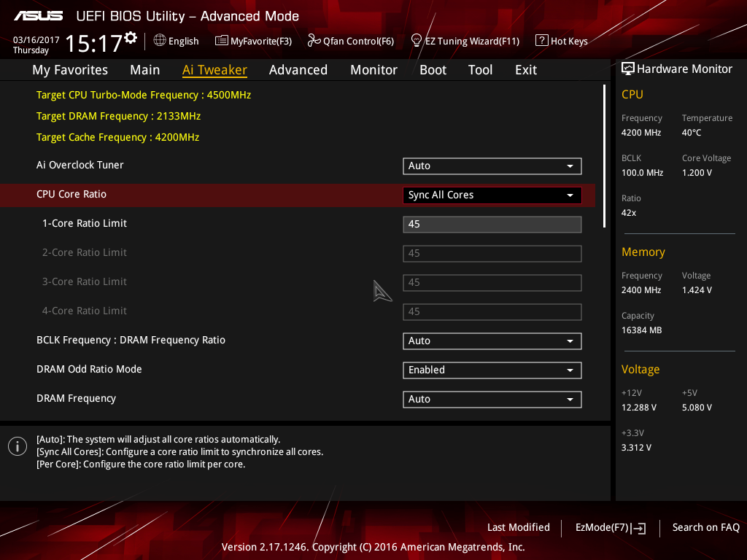The width and height of the screenshot is (747, 560).
Task: Click the Hot Keys question mark icon
Action: tap(542, 41)
